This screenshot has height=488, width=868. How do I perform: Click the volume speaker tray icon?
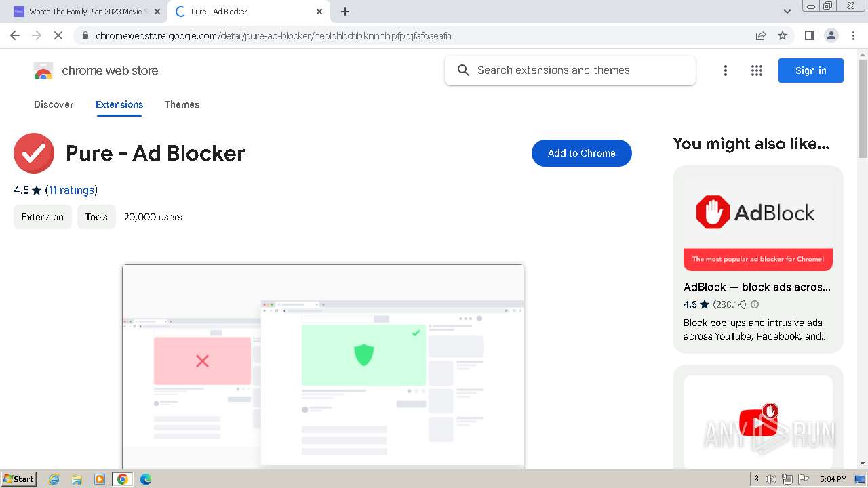tap(771, 479)
